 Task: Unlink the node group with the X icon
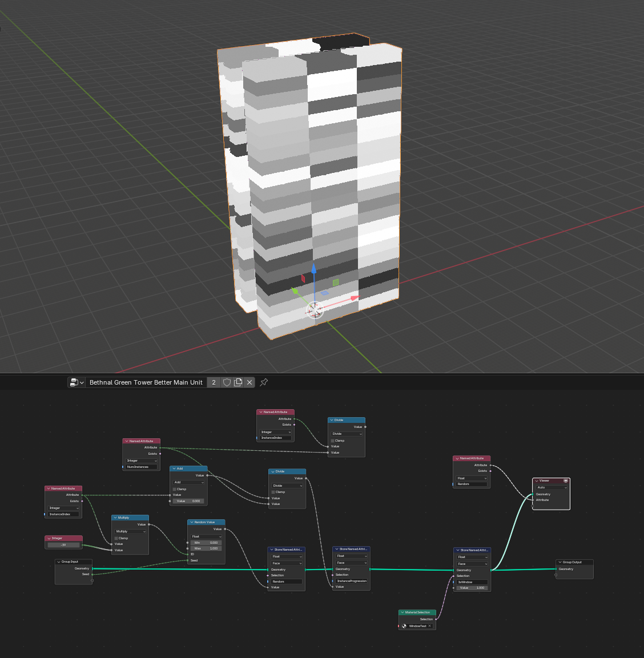[x=249, y=382]
